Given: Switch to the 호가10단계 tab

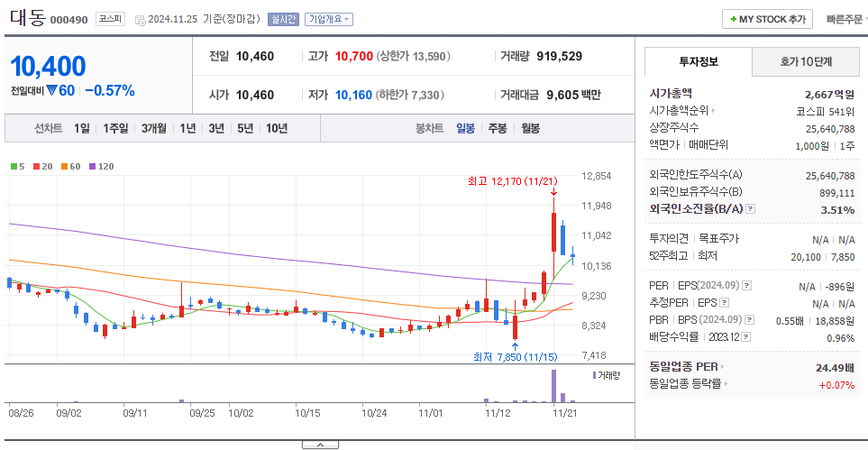Looking at the screenshot, I should click(806, 62).
